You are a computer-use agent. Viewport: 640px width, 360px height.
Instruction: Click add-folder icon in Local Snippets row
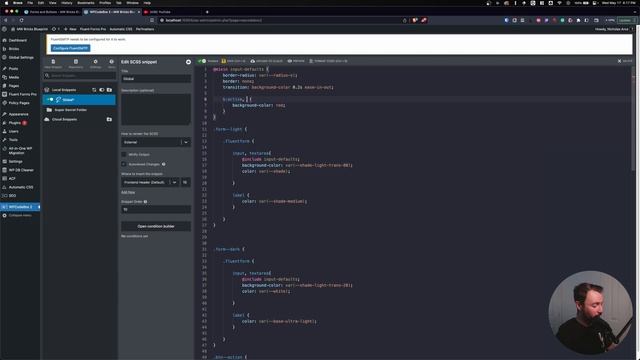point(109,90)
